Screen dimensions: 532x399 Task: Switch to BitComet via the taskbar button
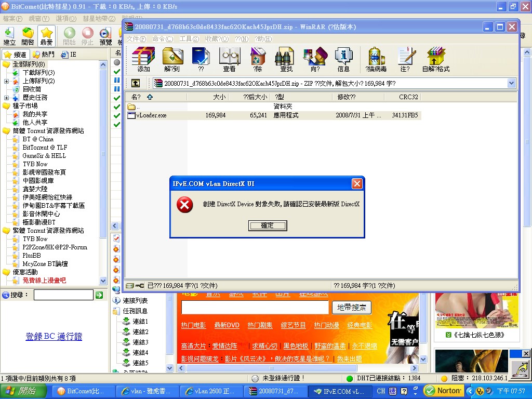click(x=83, y=391)
